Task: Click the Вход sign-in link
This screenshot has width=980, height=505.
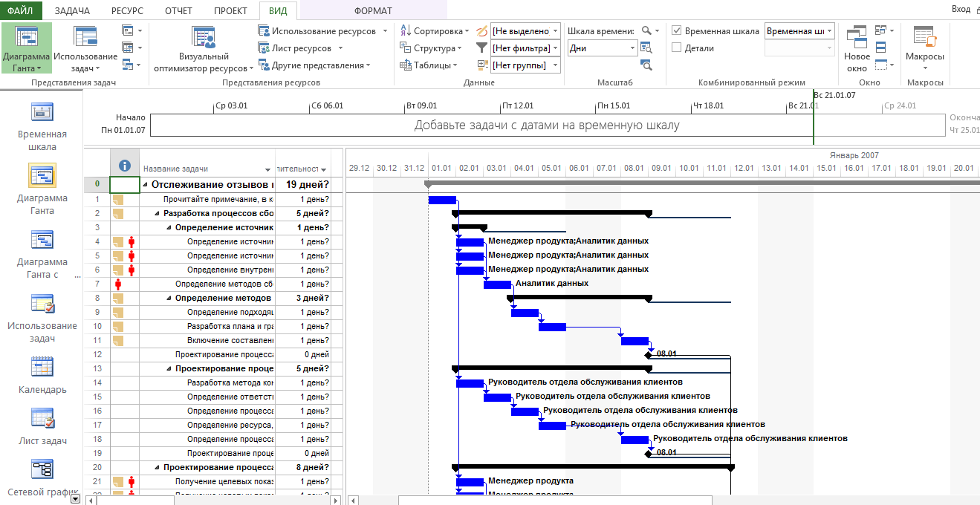Action: (961, 9)
